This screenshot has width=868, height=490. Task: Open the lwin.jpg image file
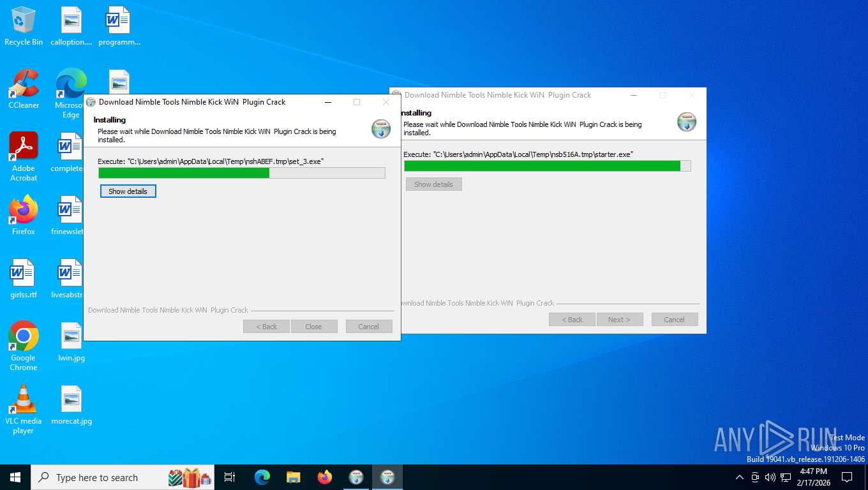pyautogui.click(x=71, y=342)
